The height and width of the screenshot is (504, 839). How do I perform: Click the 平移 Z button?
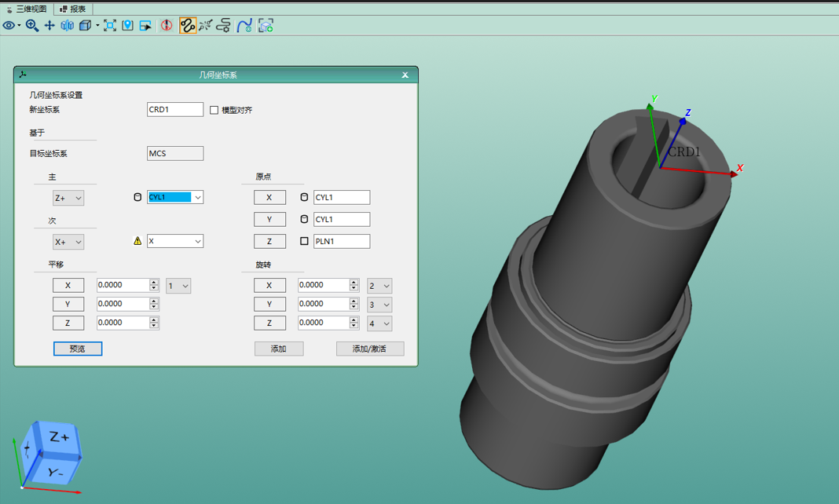[x=68, y=323]
